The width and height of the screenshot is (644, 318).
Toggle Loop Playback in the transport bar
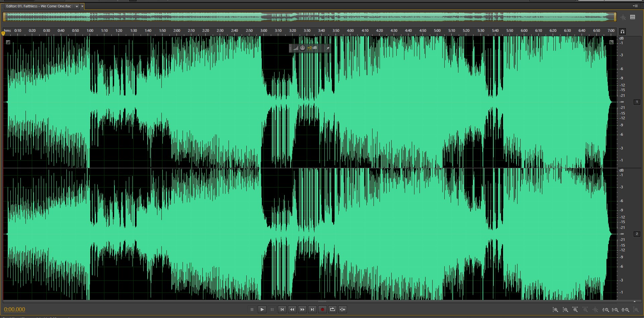pos(332,309)
